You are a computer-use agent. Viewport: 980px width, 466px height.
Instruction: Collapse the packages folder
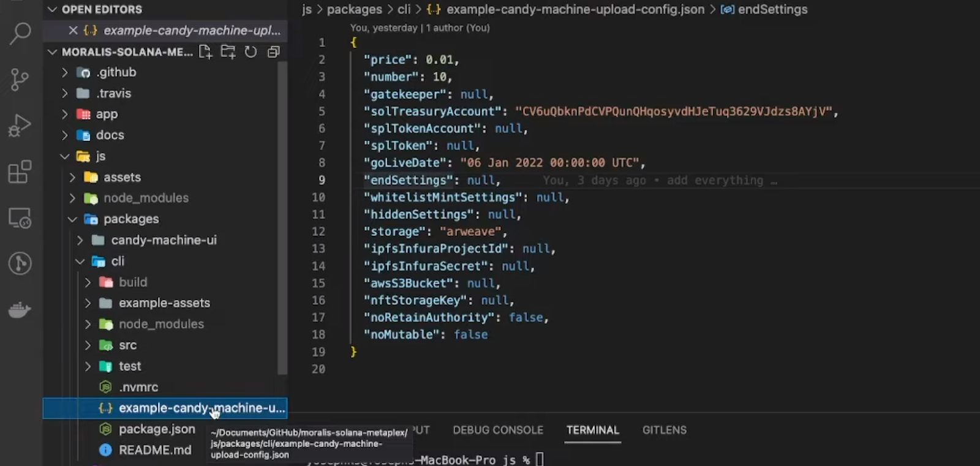pos(72,219)
